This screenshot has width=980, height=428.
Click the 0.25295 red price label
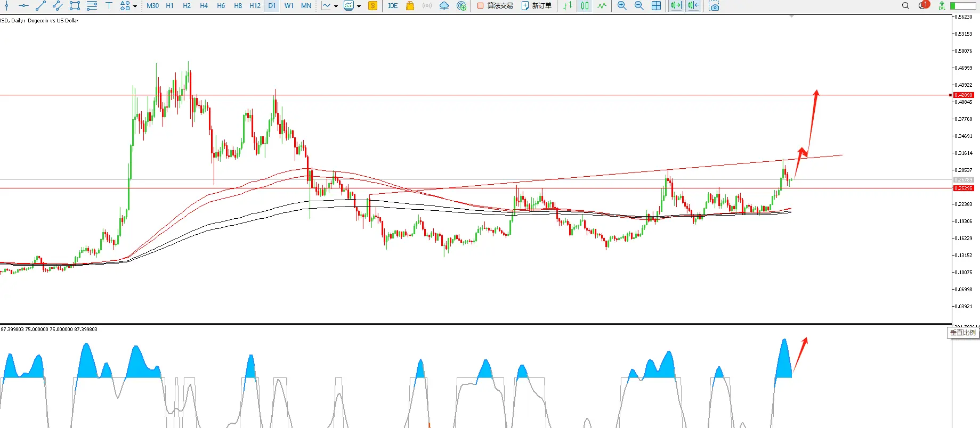point(963,188)
